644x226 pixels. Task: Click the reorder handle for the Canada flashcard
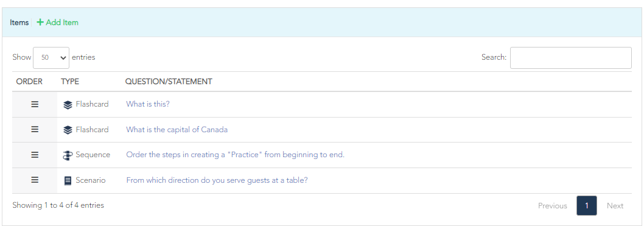click(x=35, y=129)
